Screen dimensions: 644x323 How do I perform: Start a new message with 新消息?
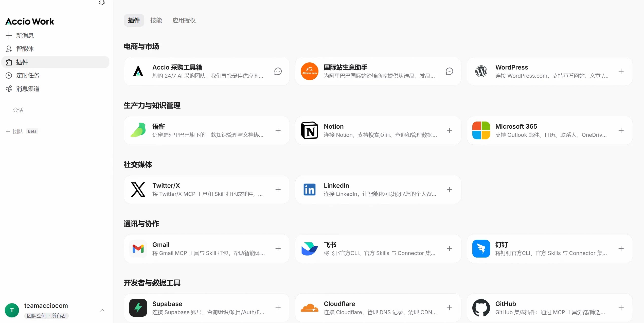[x=55, y=36]
